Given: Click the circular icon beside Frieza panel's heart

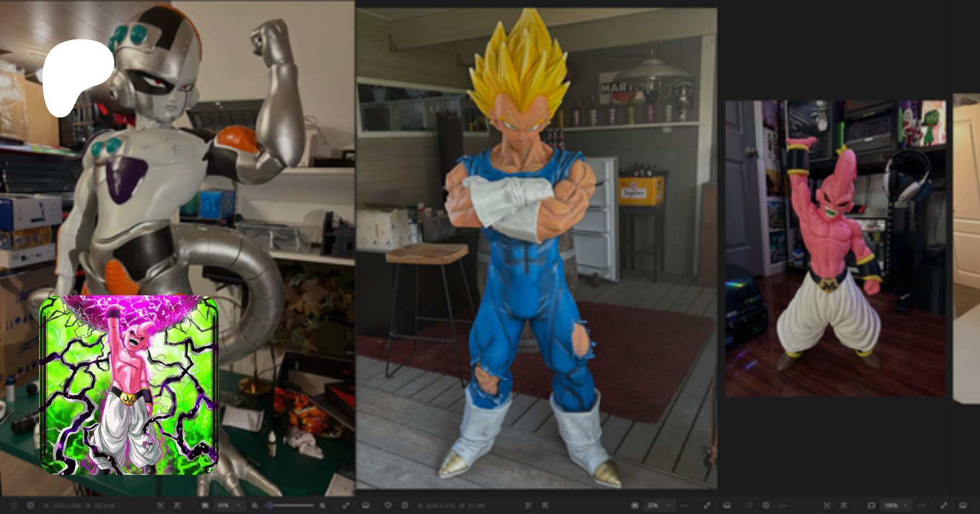Looking at the screenshot, I should [30, 505].
